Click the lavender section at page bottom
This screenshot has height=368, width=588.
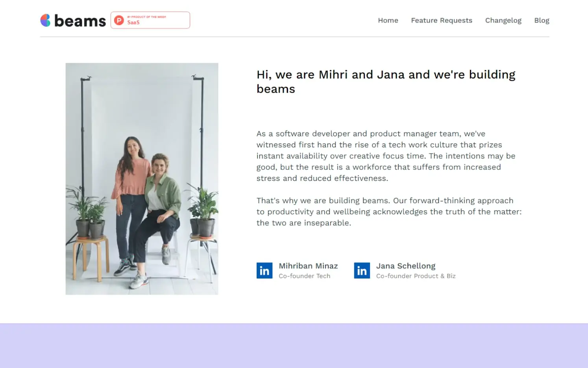coord(294,346)
